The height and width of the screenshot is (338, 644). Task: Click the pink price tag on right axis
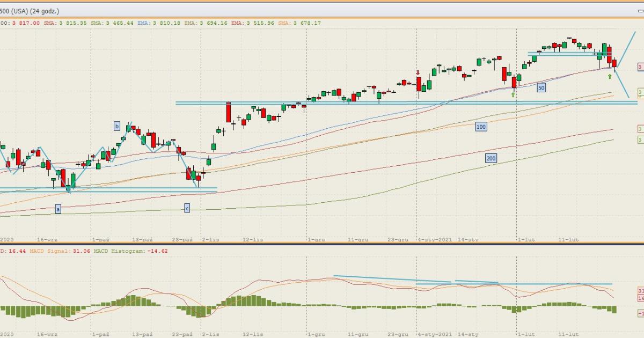coord(640,67)
